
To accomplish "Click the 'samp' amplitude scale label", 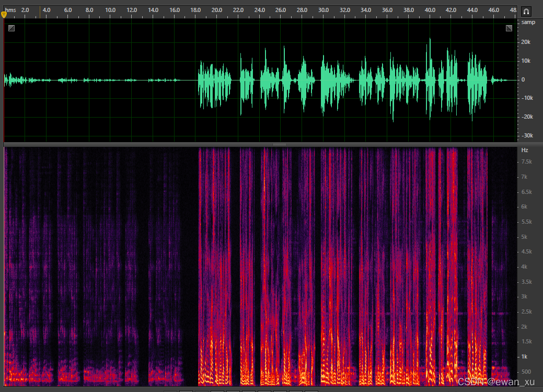I will pyautogui.click(x=528, y=22).
